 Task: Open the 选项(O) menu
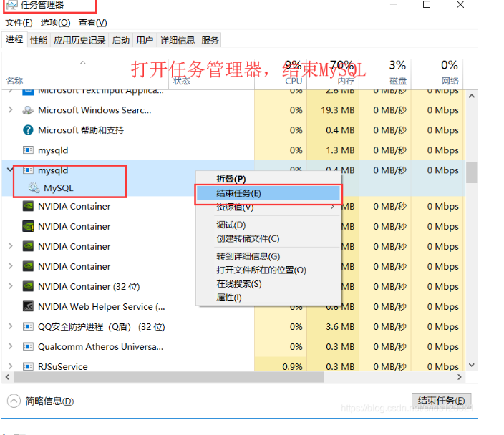[55, 23]
